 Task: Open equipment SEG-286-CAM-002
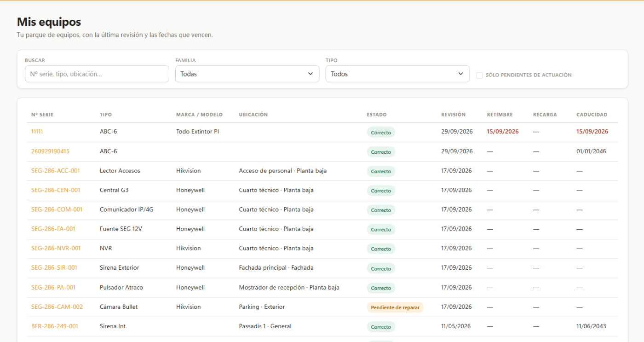pos(57,307)
